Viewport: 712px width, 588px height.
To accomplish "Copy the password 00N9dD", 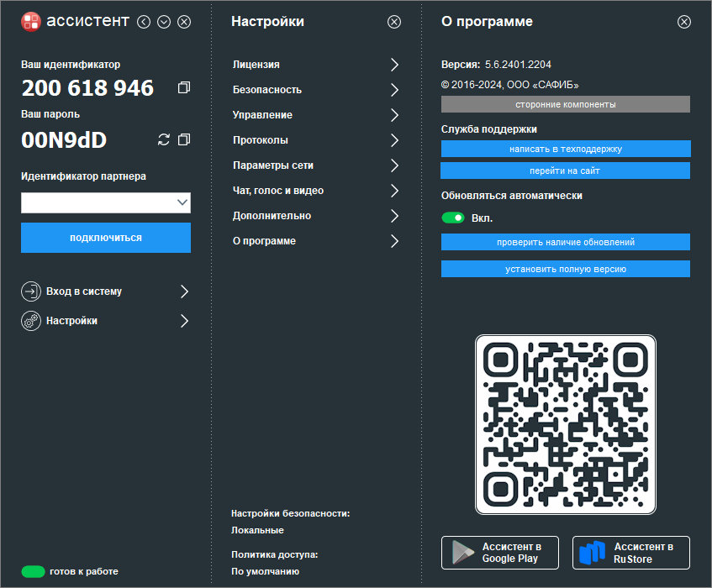I will (184, 139).
